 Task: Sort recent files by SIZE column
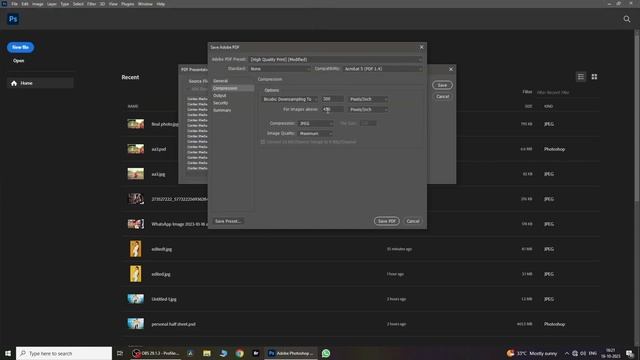(x=528, y=107)
